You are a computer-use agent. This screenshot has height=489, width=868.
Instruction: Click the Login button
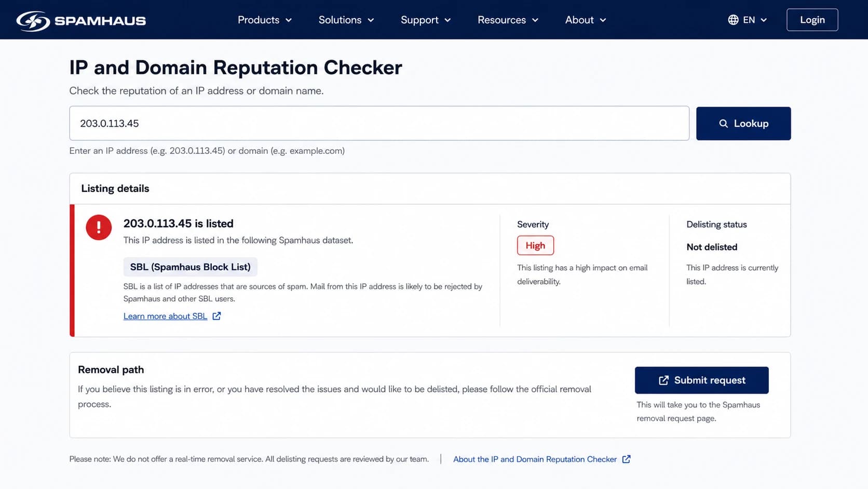[812, 20]
